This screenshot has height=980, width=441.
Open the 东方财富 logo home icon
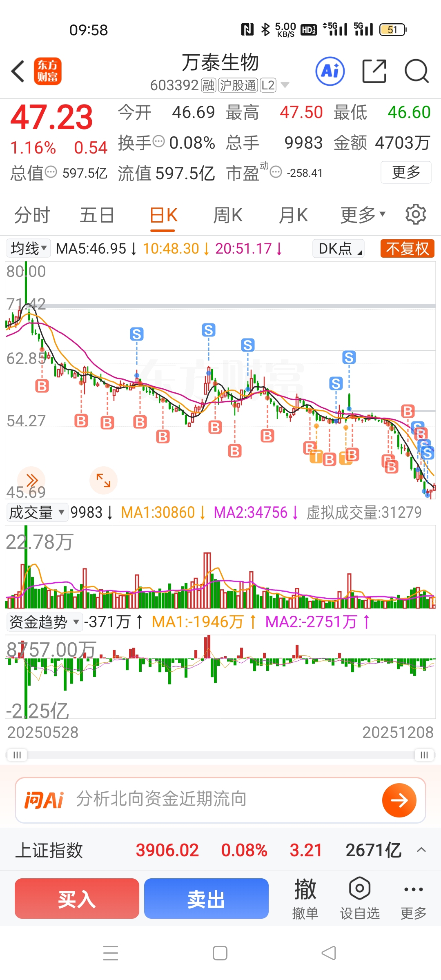[x=48, y=71]
